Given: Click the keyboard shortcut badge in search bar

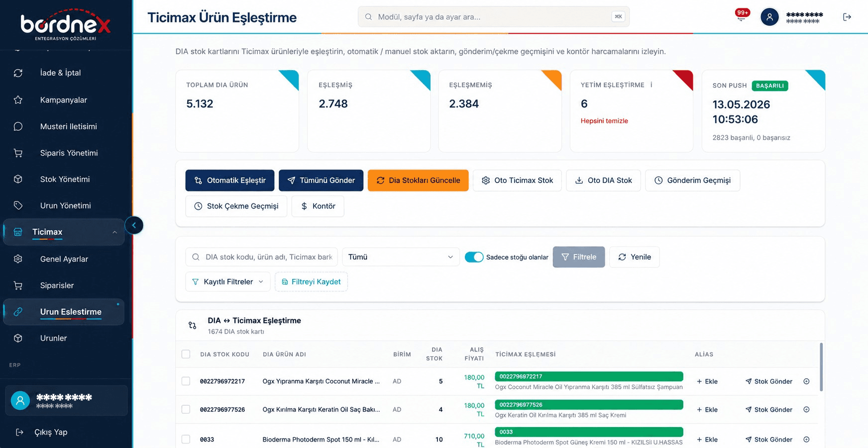Looking at the screenshot, I should pyautogui.click(x=618, y=16).
